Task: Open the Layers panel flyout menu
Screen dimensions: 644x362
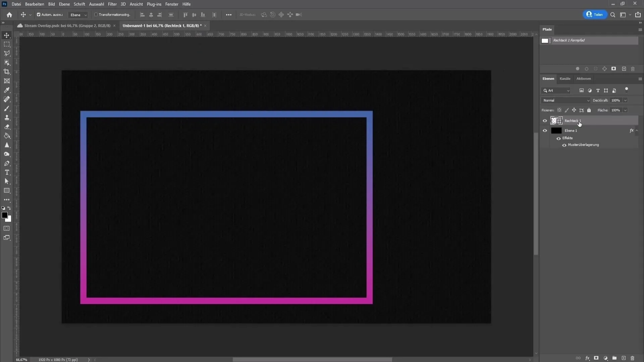Action: 640,79
